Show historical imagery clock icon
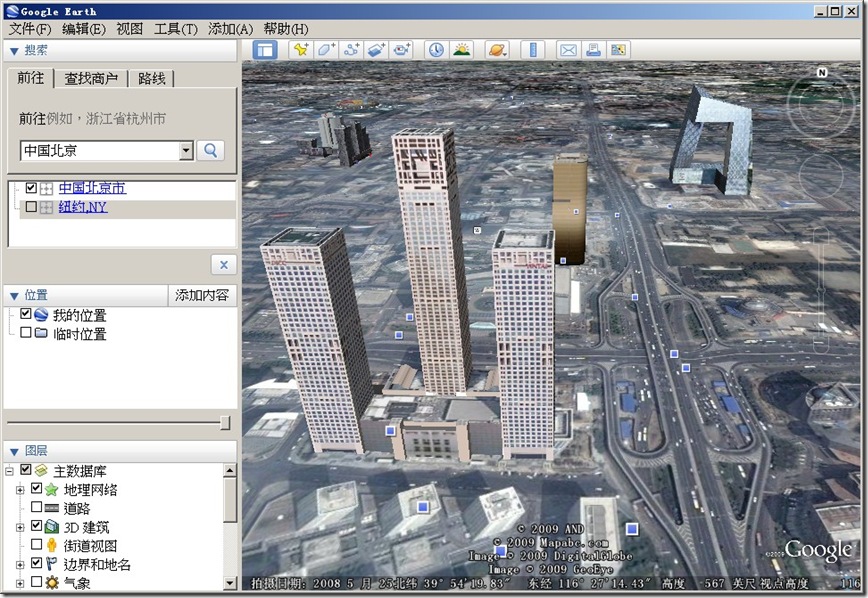 [x=436, y=50]
